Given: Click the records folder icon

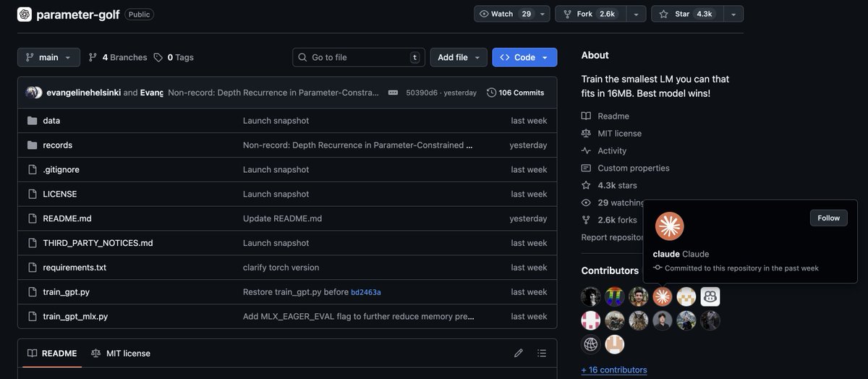Looking at the screenshot, I should [x=32, y=145].
